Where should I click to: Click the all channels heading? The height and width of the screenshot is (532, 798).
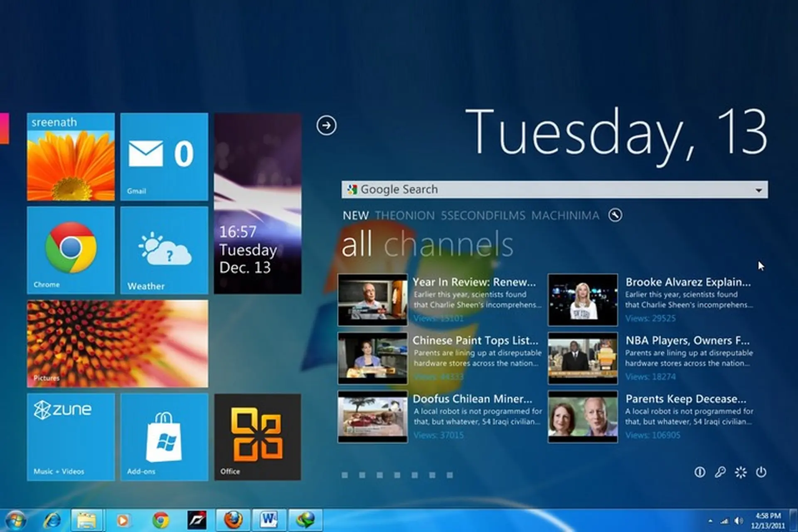click(427, 245)
